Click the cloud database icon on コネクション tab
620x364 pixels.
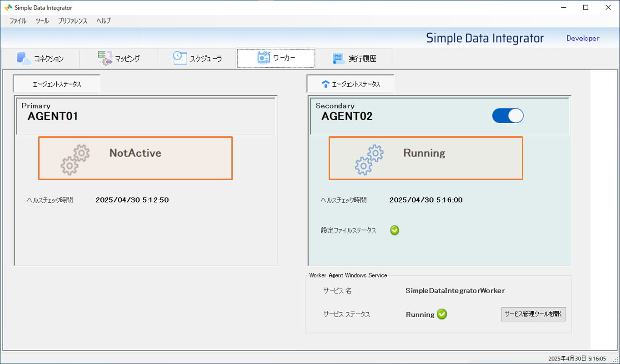coord(24,58)
